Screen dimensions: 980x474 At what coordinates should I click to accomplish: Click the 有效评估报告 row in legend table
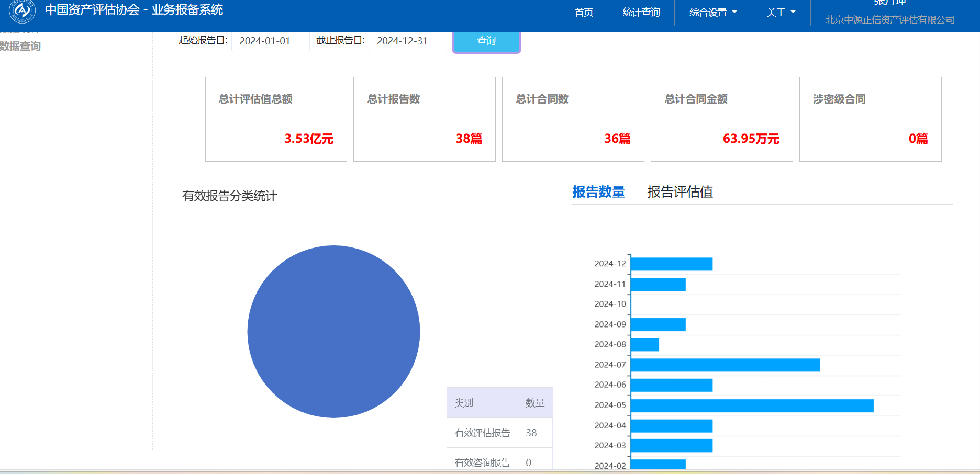(x=499, y=433)
